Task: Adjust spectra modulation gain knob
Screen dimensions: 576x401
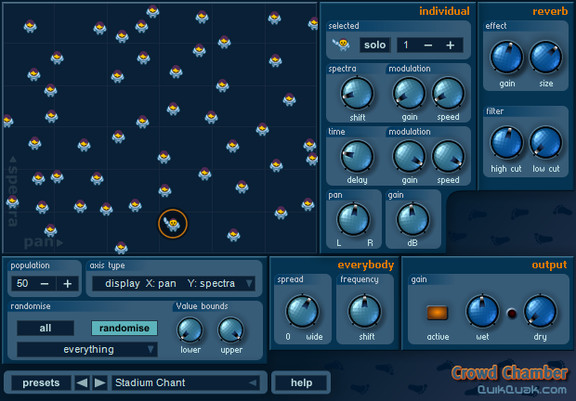Action: [409, 93]
